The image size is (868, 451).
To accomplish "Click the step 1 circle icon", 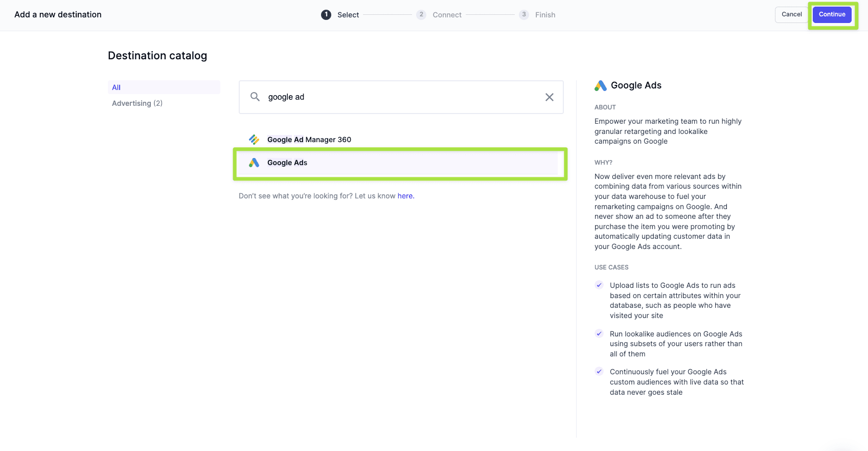I will [326, 15].
